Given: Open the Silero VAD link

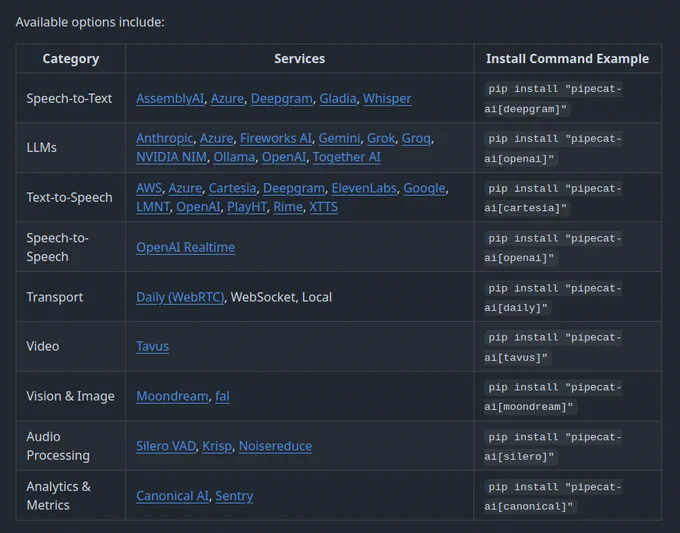Looking at the screenshot, I should (166, 446).
